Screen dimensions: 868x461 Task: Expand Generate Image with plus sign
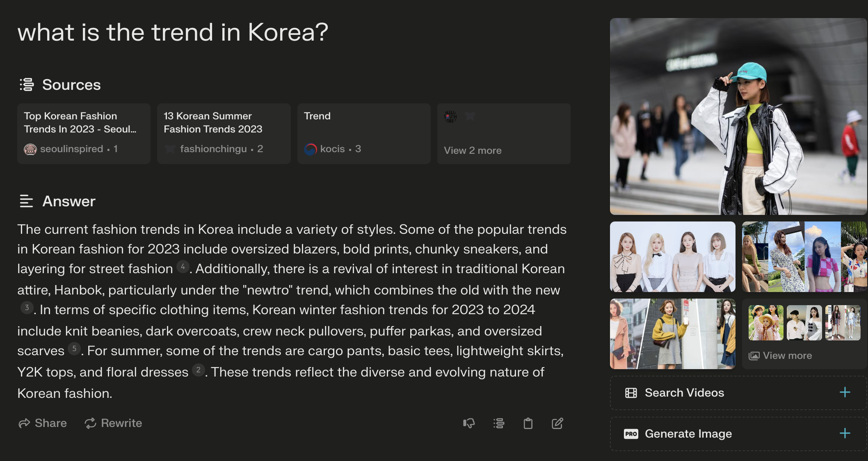click(x=845, y=434)
